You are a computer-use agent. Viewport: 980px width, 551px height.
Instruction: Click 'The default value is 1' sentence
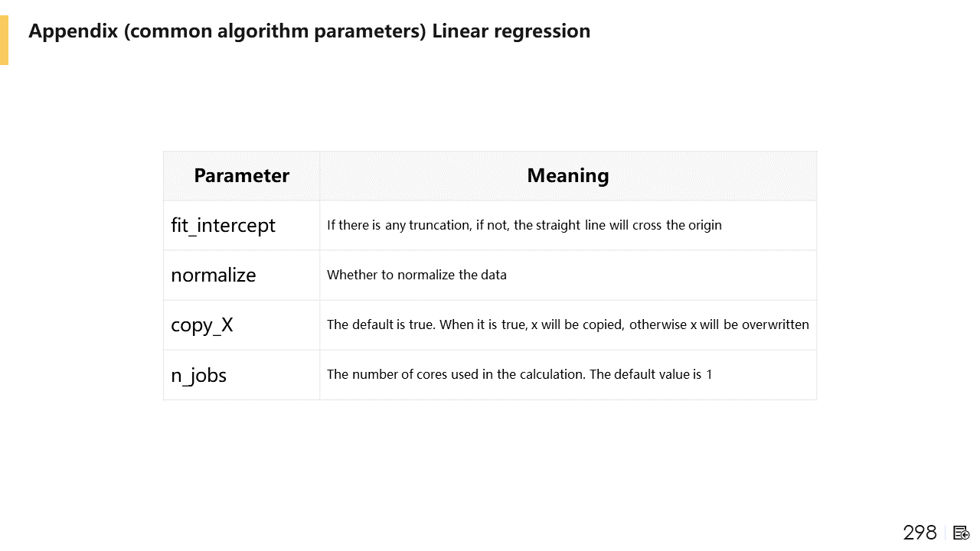click(651, 374)
